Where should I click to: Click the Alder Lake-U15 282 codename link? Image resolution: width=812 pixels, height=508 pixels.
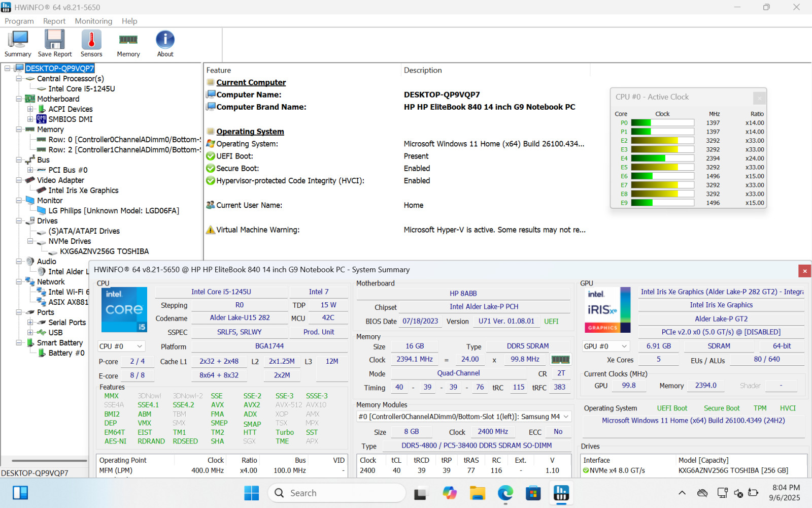pyautogui.click(x=240, y=318)
